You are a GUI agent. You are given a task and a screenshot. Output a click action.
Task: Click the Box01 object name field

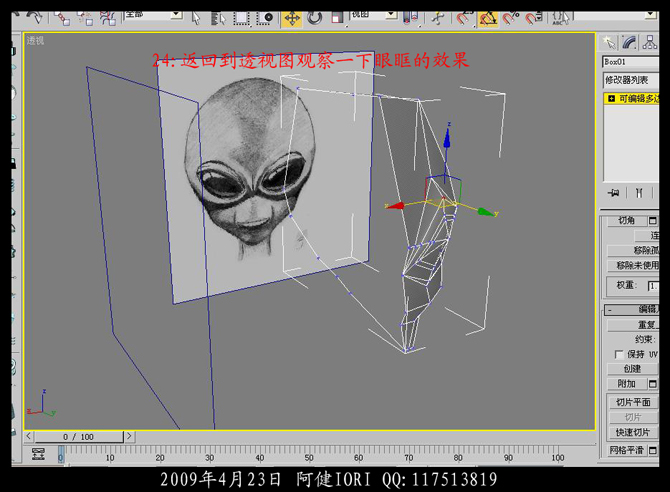[630, 62]
